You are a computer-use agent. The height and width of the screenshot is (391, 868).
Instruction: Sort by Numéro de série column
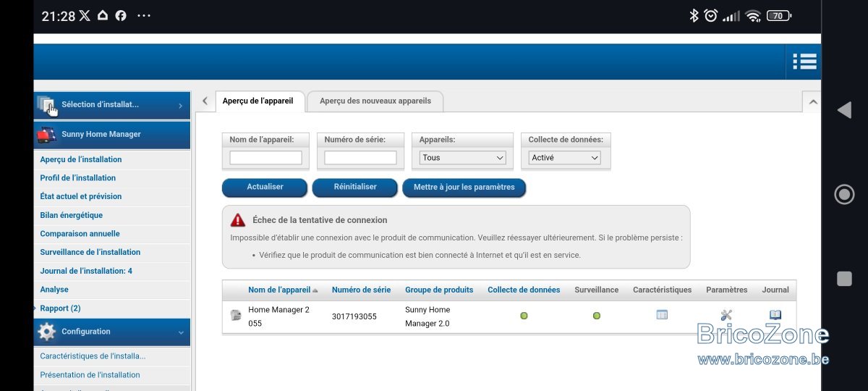tap(361, 290)
